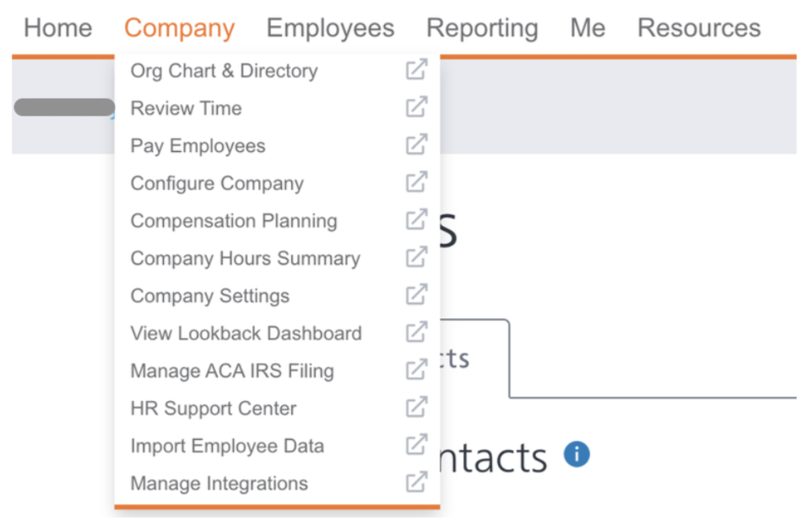The width and height of the screenshot is (812, 520).
Task: Click external-link icon beside Manage Integrations
Action: pyautogui.click(x=416, y=482)
